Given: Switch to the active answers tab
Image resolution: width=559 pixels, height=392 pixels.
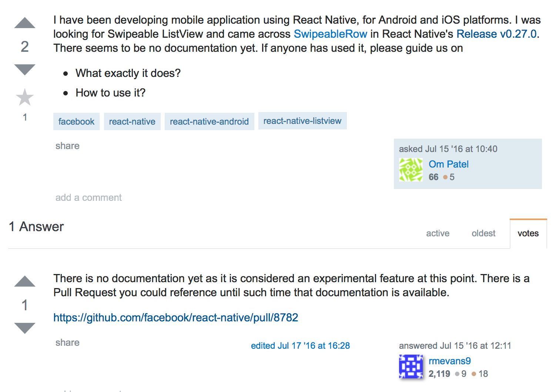Looking at the screenshot, I should tap(438, 233).
